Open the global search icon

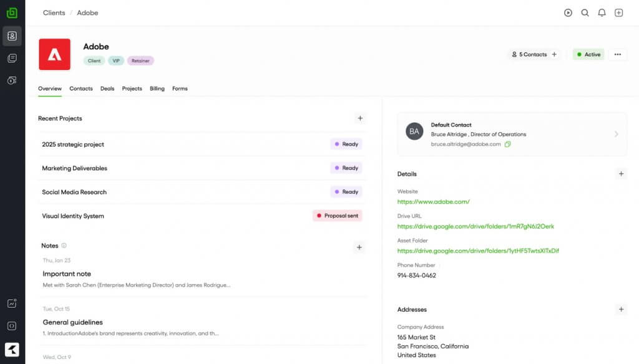(x=585, y=12)
